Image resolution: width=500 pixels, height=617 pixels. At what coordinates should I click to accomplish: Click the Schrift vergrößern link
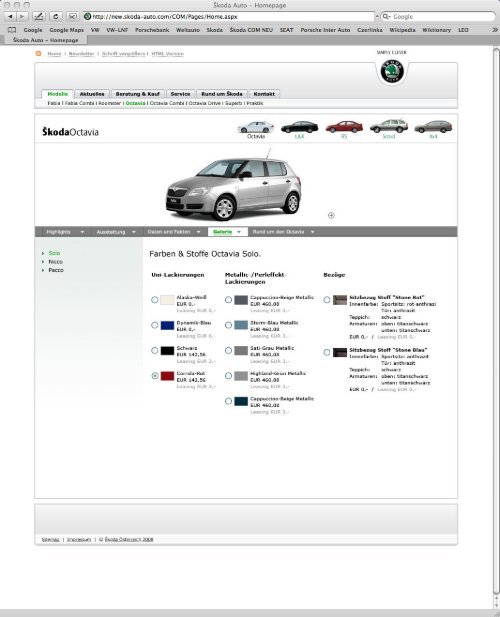tap(124, 54)
